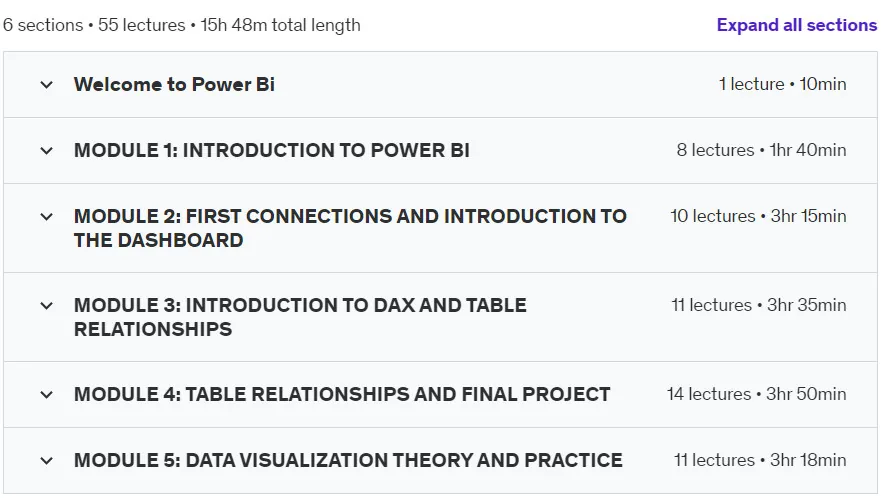Click the 14 lectures • 3hr 50min label
This screenshot has width=882, height=498.
[x=757, y=394]
